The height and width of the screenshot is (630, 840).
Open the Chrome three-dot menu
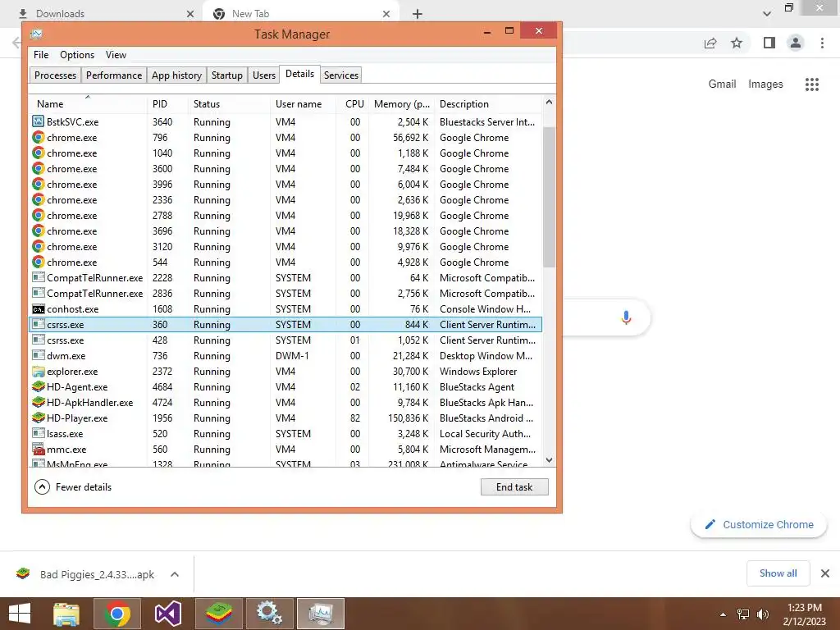coord(822,43)
